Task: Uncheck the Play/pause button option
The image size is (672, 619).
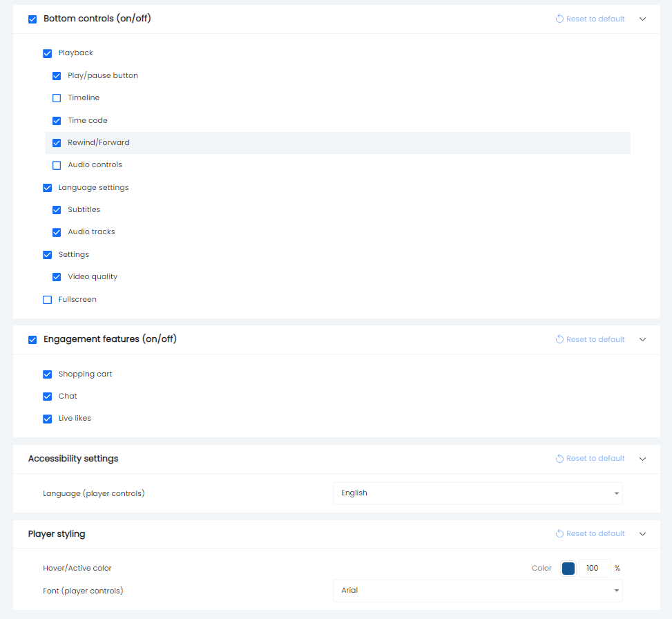Action: 56,76
